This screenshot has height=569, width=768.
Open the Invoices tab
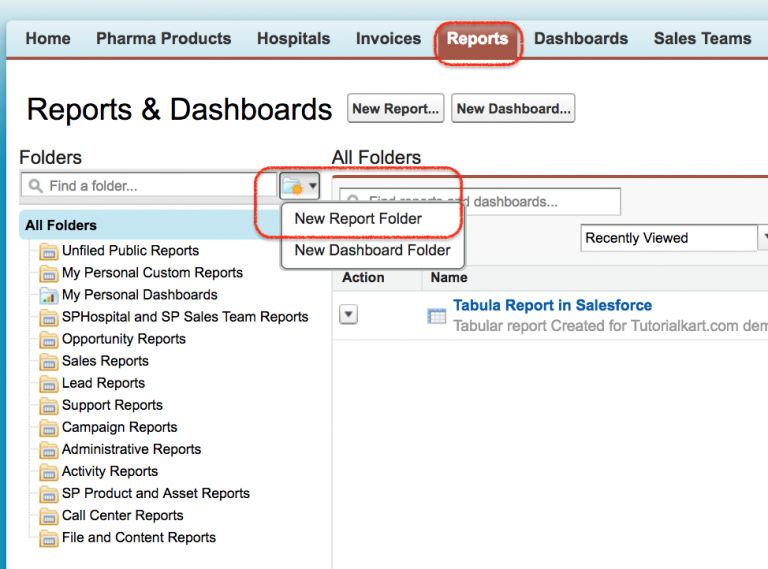[388, 38]
